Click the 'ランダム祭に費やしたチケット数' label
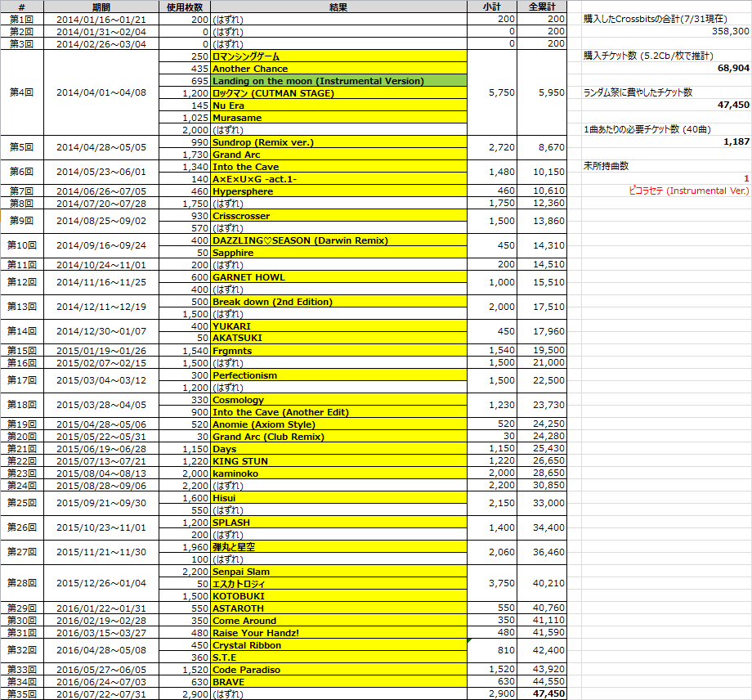The width and height of the screenshot is (752, 700). coord(638,92)
